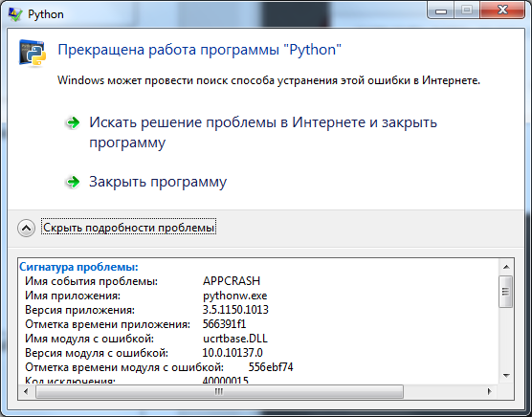Screen dimensions: 532x417
Task: Click the heading 'Прекращена работа программы "Python"'
Action: pyautogui.click(x=199, y=50)
